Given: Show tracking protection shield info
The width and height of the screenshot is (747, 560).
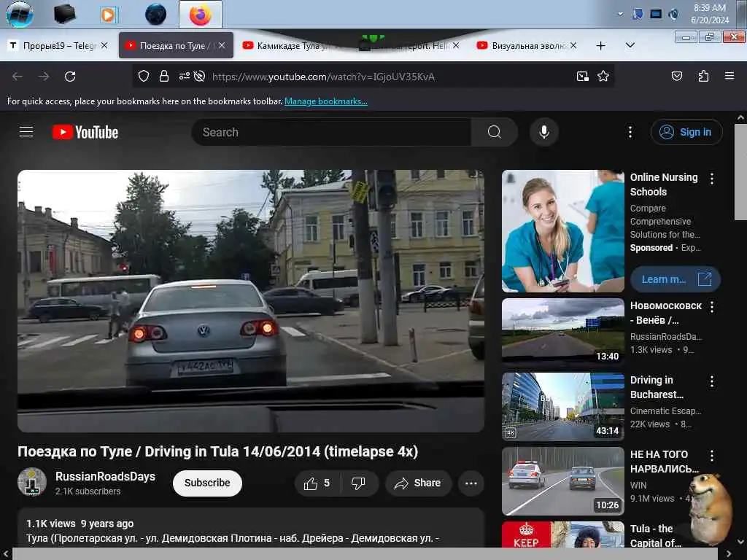Looking at the screenshot, I should (x=144, y=76).
